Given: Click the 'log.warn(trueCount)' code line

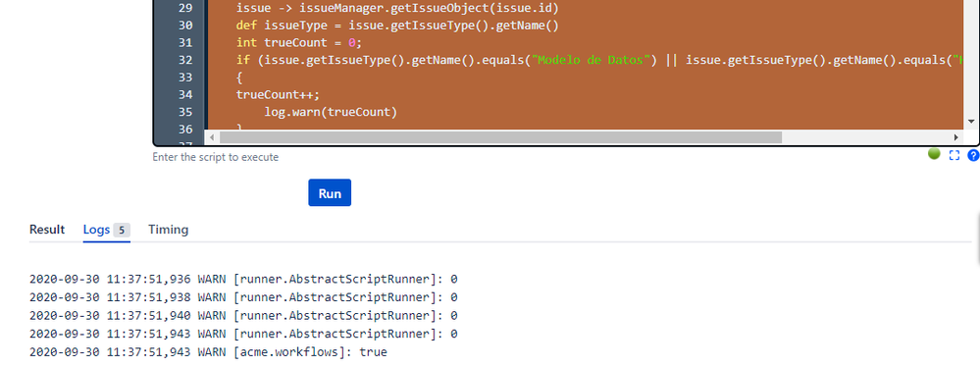Looking at the screenshot, I should coord(331,113).
